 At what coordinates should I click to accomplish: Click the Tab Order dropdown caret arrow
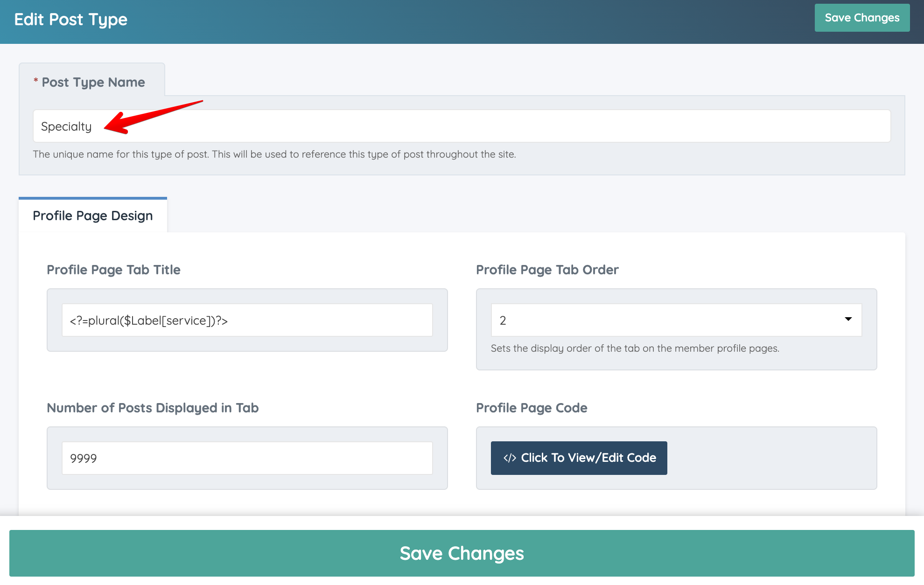point(848,320)
